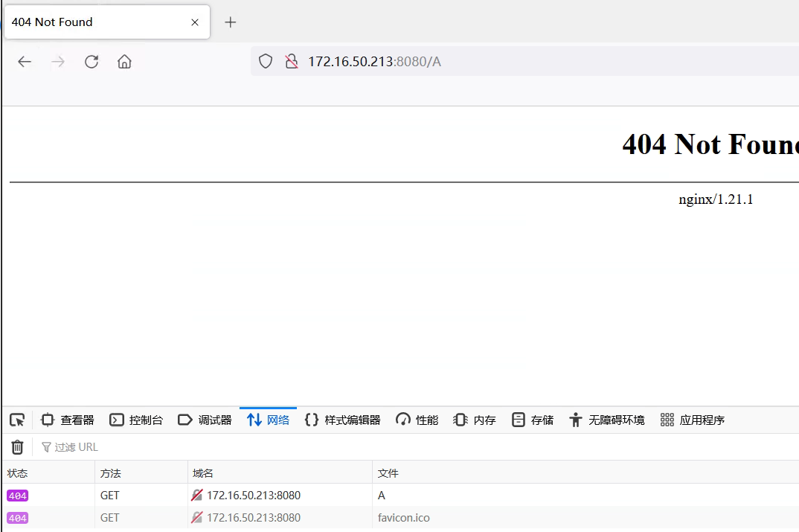This screenshot has height=532, width=799.
Task: Click the 404 status badge for A
Action: tap(18, 496)
